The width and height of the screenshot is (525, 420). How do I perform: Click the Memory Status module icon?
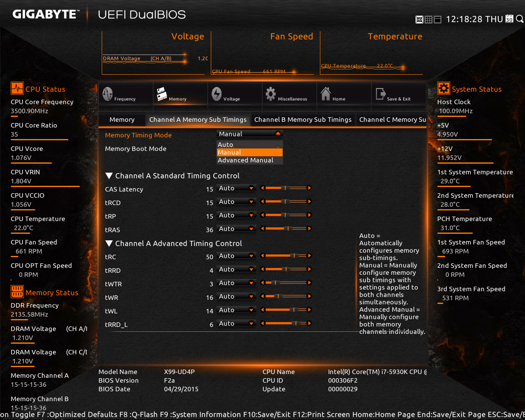pos(17,292)
